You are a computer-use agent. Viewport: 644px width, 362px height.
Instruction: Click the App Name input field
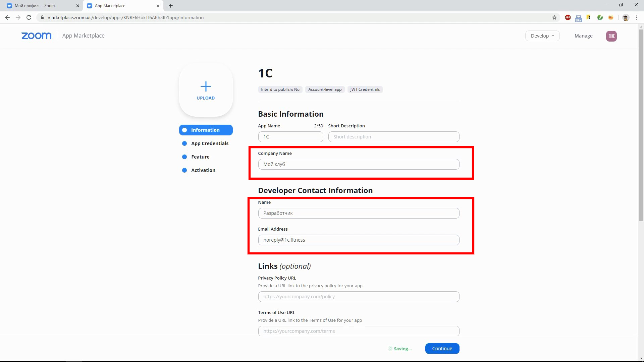pyautogui.click(x=290, y=137)
